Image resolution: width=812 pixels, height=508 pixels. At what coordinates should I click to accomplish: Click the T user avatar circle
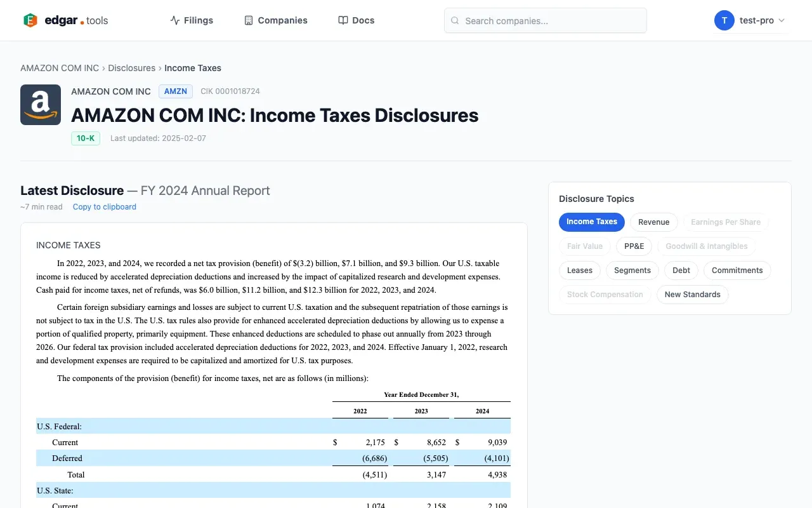point(724,20)
